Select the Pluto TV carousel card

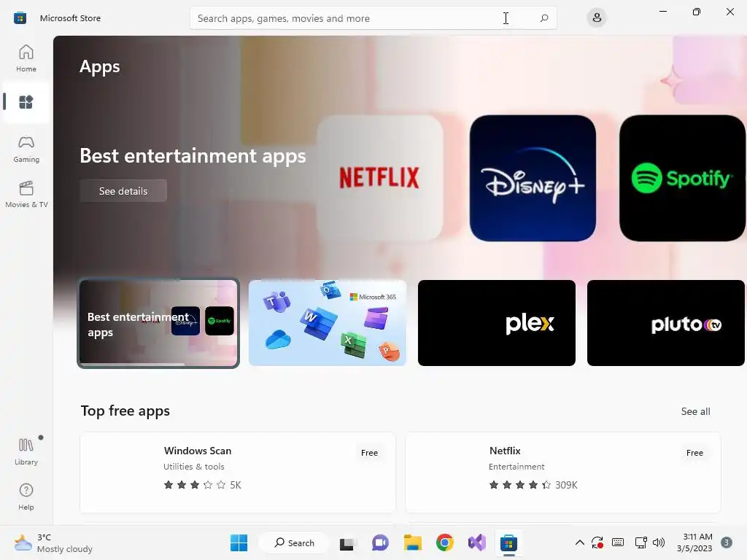coord(665,323)
